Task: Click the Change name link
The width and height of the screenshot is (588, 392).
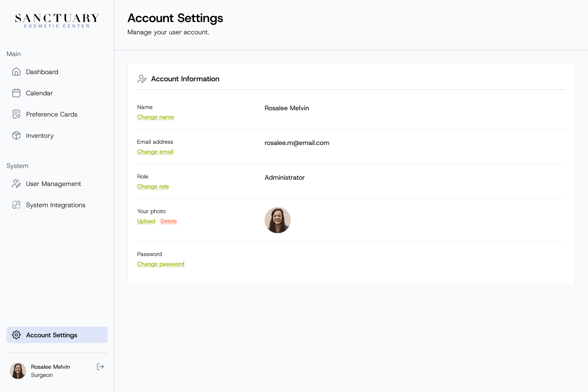Action: coord(156,117)
